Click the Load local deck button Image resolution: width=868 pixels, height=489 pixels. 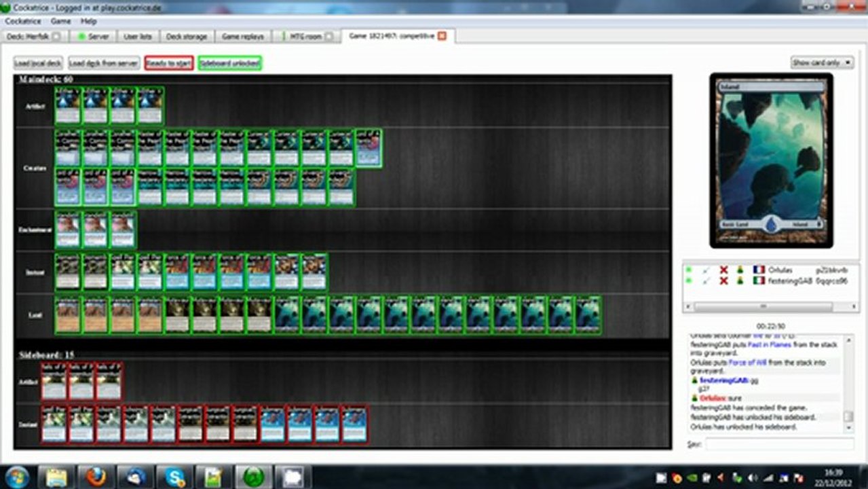pos(39,63)
